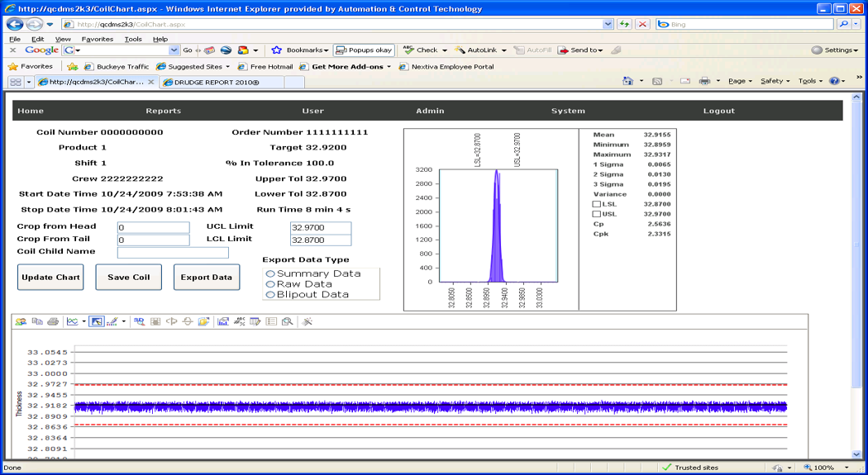Click the copy icon in chart toolbar
This screenshot has height=475, width=868.
tap(37, 321)
